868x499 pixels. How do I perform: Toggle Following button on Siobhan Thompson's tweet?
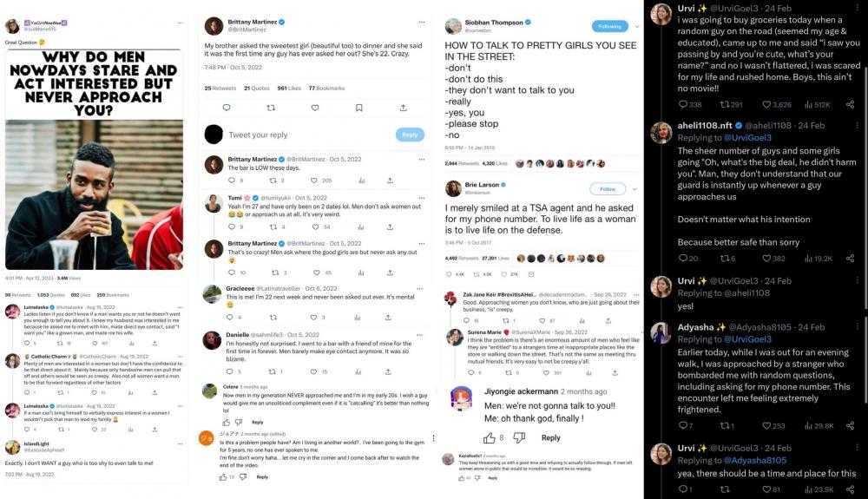(x=609, y=26)
